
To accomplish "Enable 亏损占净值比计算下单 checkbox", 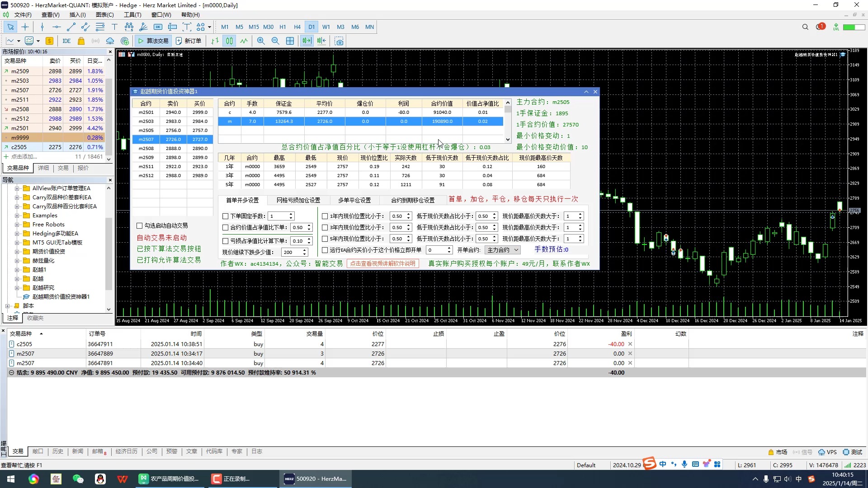I will click(225, 241).
